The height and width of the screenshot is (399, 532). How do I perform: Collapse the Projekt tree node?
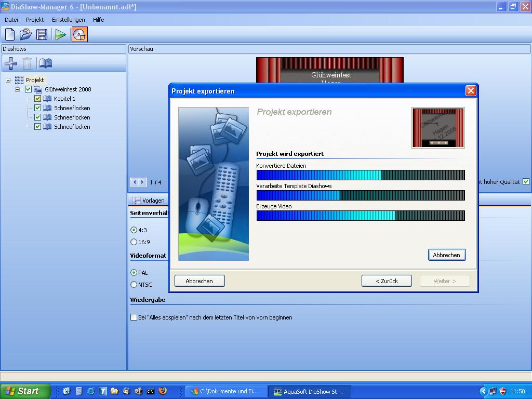point(8,80)
